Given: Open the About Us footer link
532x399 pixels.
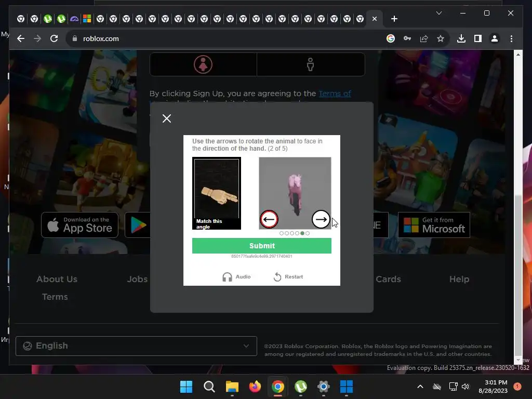Looking at the screenshot, I should click(x=57, y=279).
